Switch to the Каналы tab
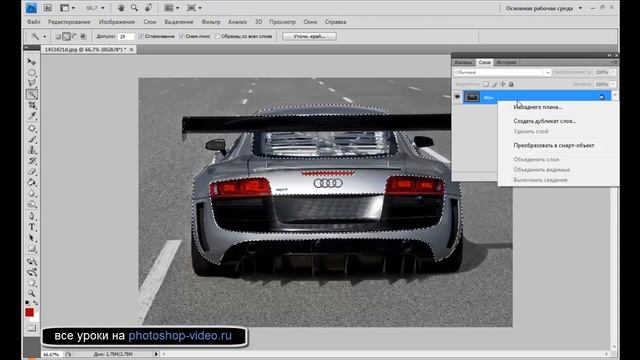The height and width of the screenshot is (360, 640). [463, 62]
